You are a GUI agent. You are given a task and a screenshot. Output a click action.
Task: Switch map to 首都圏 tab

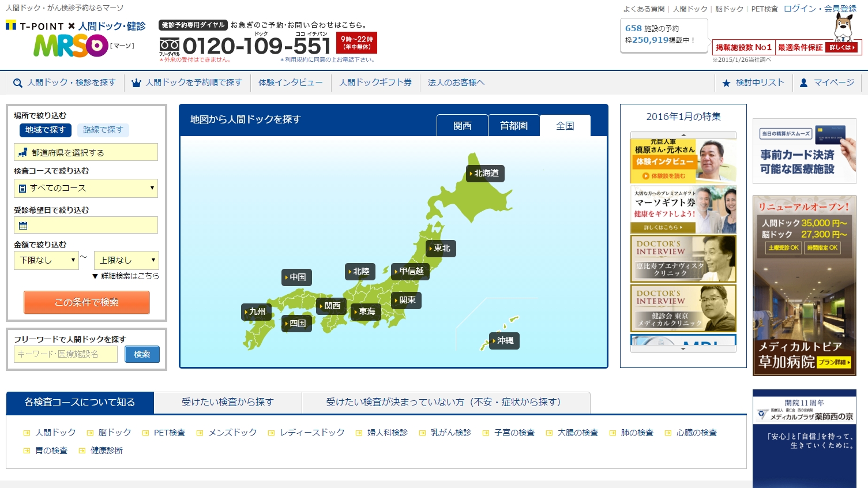tap(513, 126)
